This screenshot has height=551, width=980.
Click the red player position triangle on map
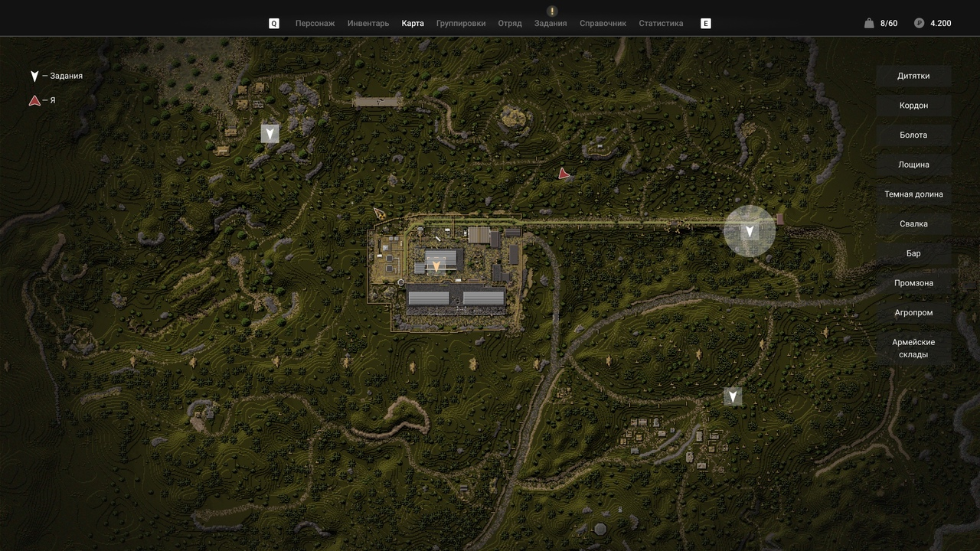564,174
